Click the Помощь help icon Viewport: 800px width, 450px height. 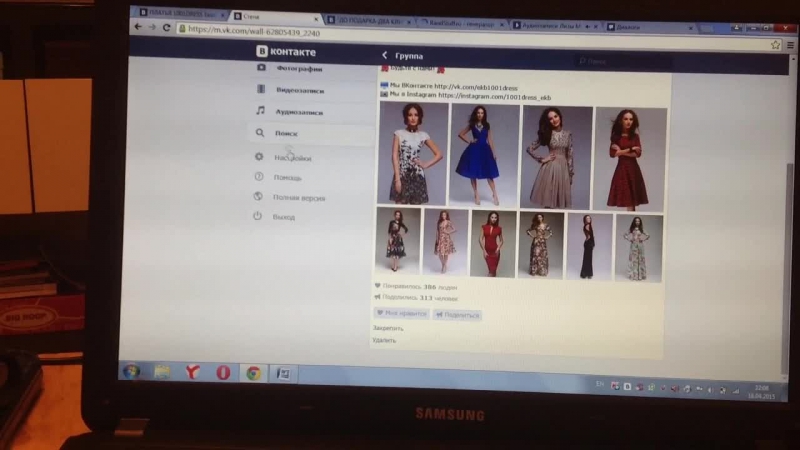[258, 177]
